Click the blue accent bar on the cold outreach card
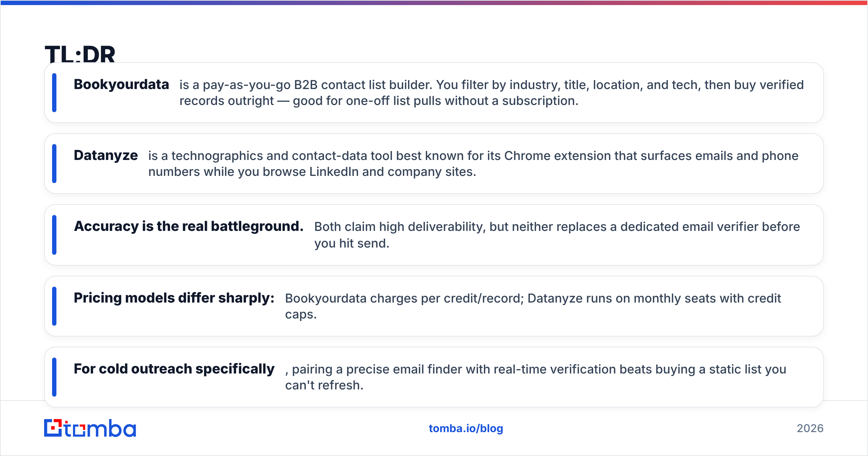 [54, 377]
